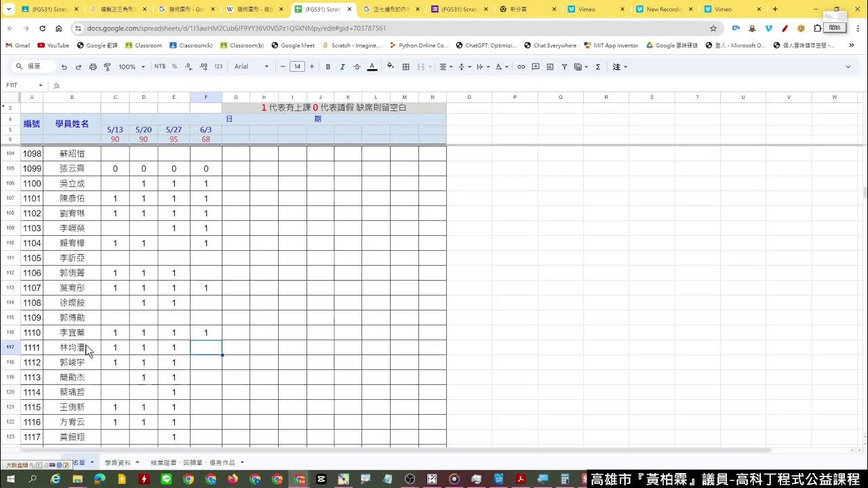868x488 pixels.
Task: Open text wrapping options
Action: click(483, 66)
